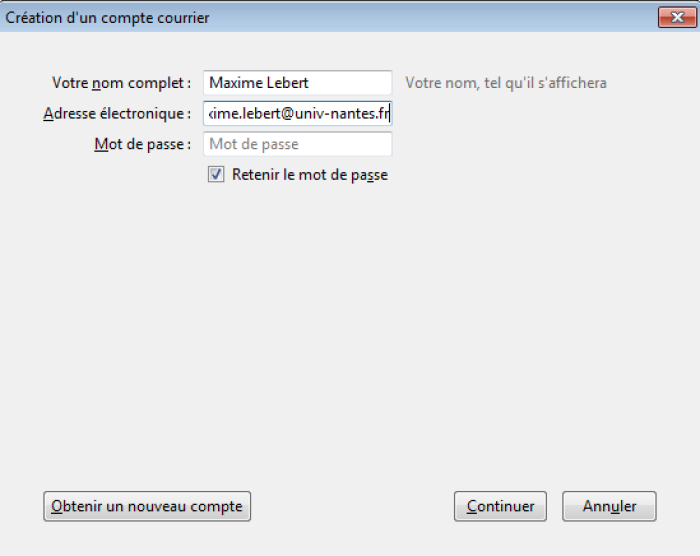Screen dimensions: 700x556
Task: Click the 'Mot de passe' placeholder text
Action: pos(254,145)
